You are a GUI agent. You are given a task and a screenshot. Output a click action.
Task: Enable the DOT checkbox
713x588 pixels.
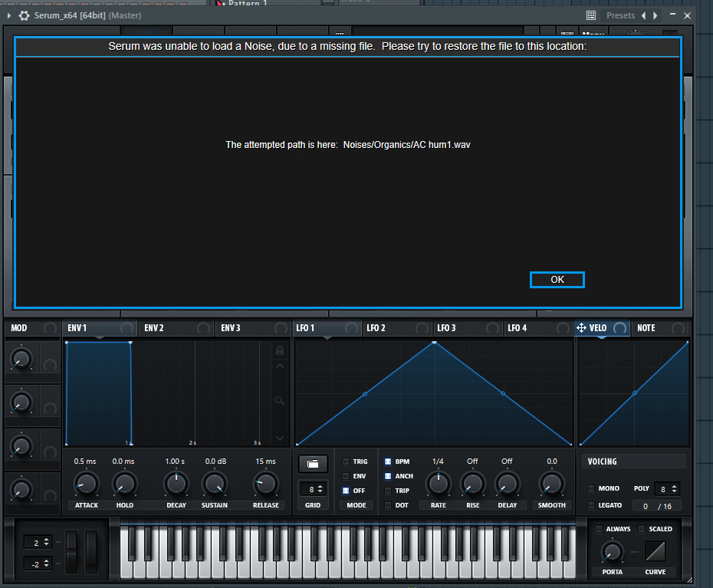click(x=388, y=505)
